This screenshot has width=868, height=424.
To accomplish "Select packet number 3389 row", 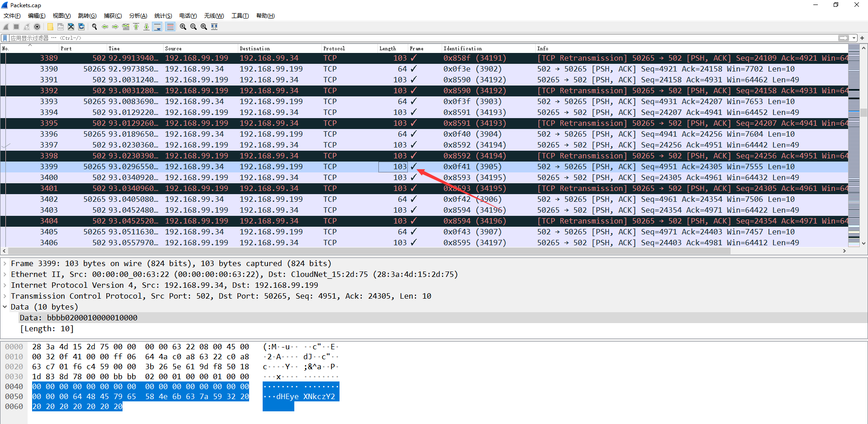I will click(424, 58).
